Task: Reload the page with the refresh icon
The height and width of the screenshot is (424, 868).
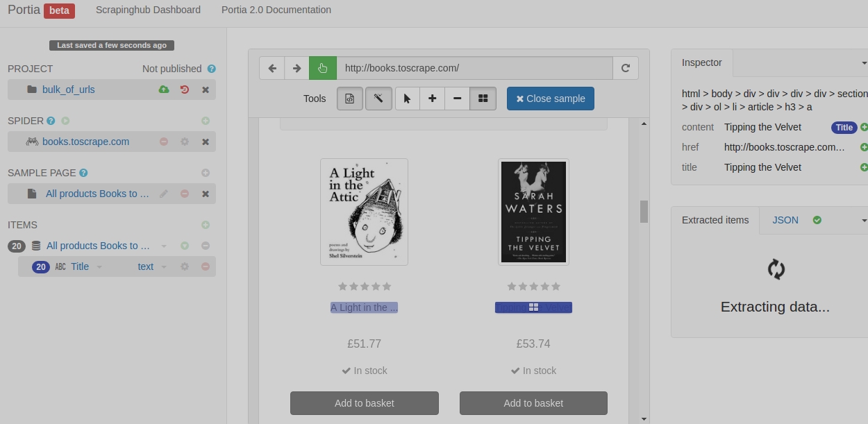Action: 626,68
